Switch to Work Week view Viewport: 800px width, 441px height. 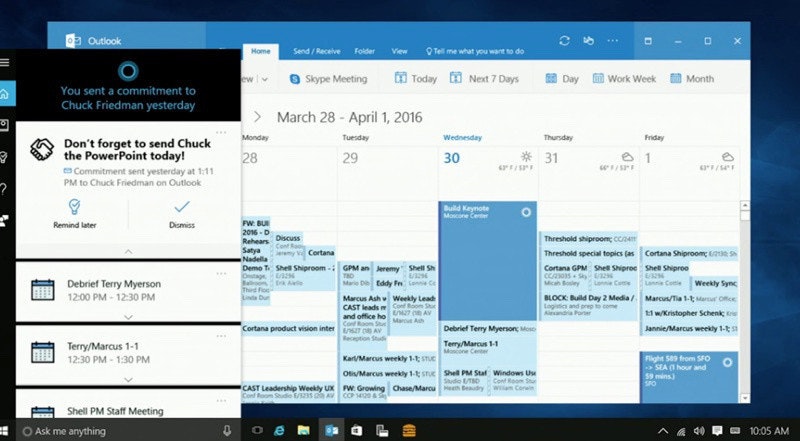pyautogui.click(x=624, y=79)
